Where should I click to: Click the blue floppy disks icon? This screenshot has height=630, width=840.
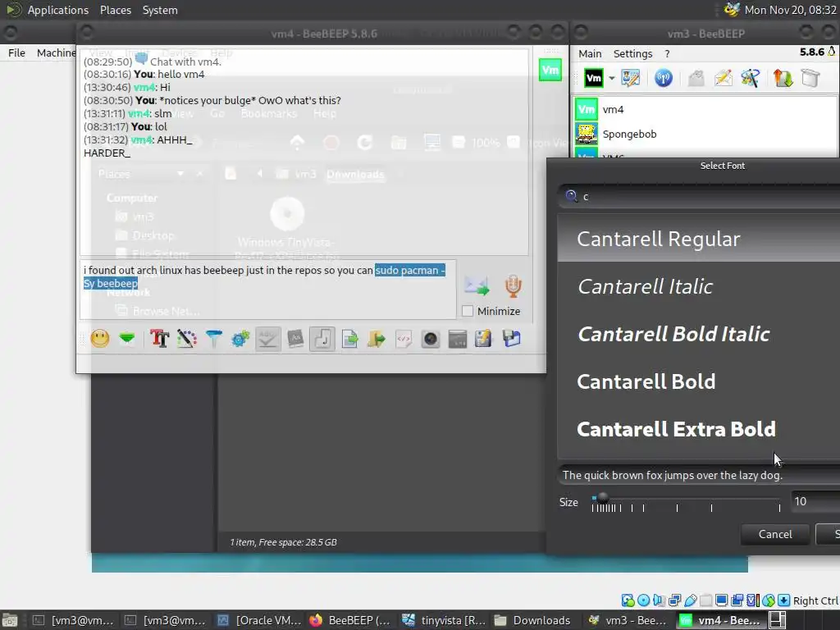[512, 339]
